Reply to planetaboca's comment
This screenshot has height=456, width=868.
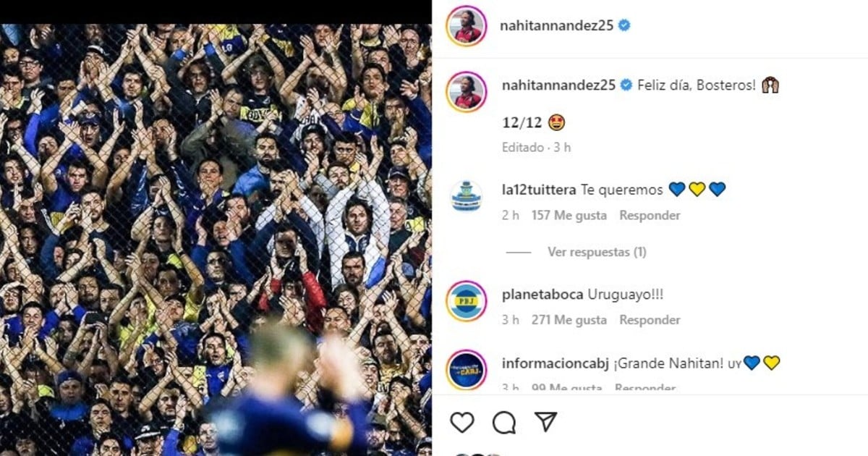650,319
